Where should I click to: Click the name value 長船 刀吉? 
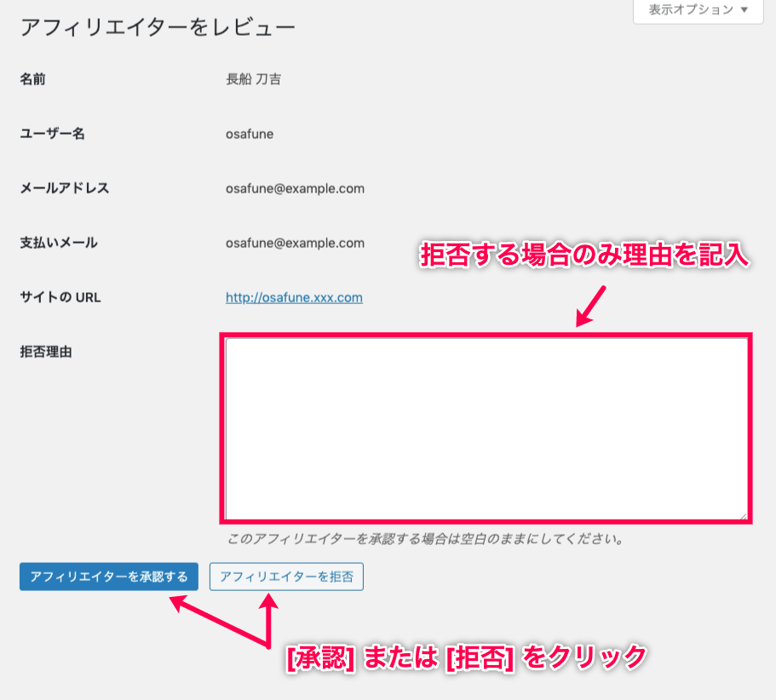click(253, 79)
